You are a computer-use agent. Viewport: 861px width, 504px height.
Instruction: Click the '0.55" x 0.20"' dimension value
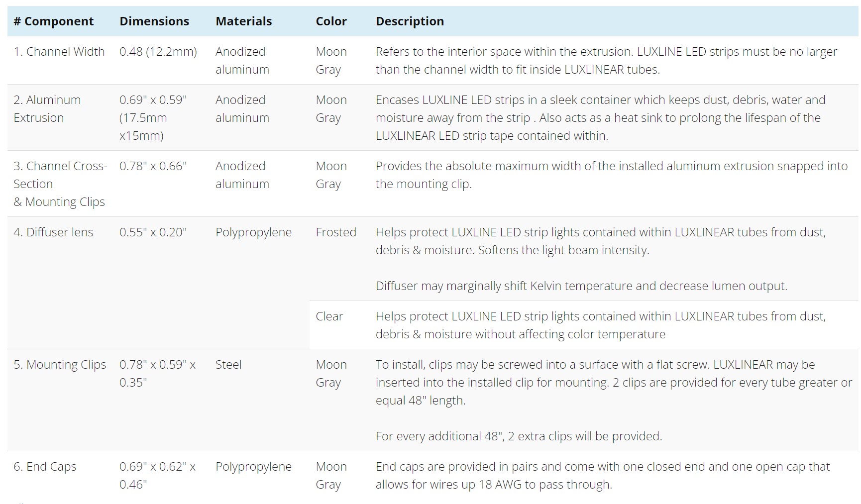[153, 232]
